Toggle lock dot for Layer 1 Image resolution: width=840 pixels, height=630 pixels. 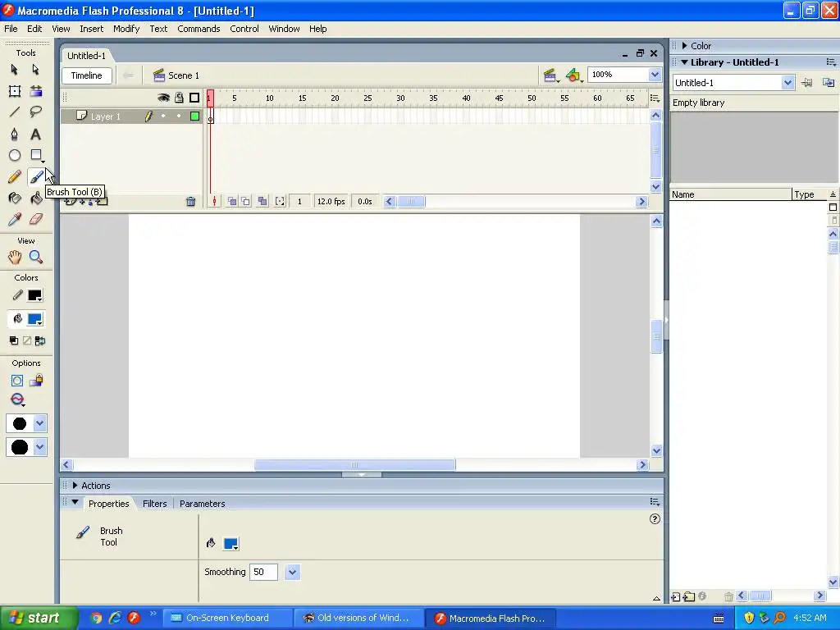[x=179, y=116]
